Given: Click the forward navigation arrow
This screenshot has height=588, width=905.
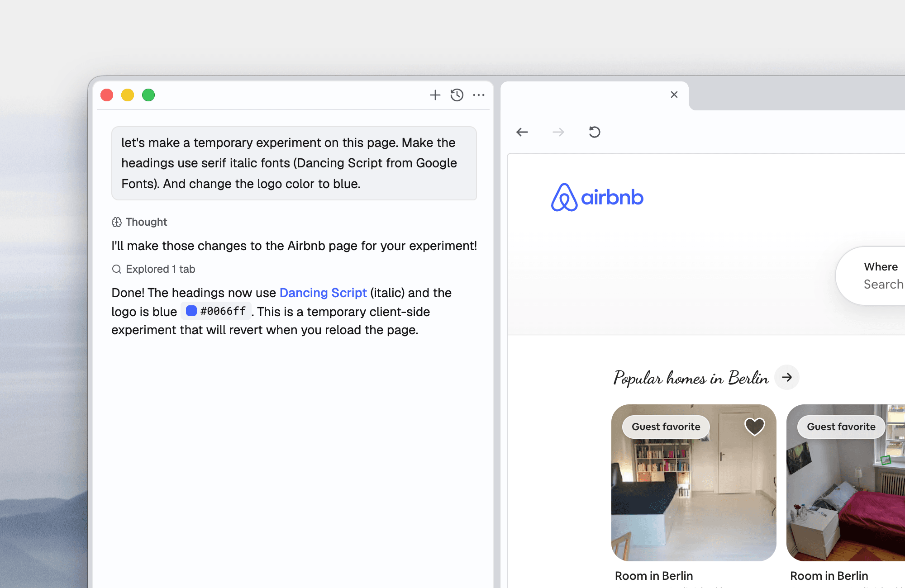Looking at the screenshot, I should (x=558, y=132).
